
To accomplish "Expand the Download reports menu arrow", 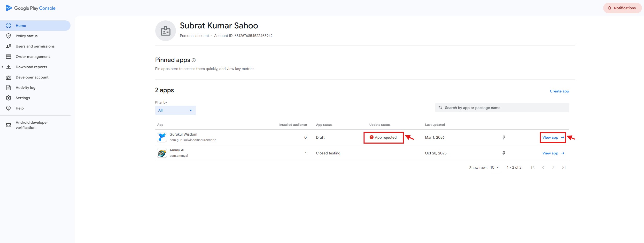I will [2, 67].
